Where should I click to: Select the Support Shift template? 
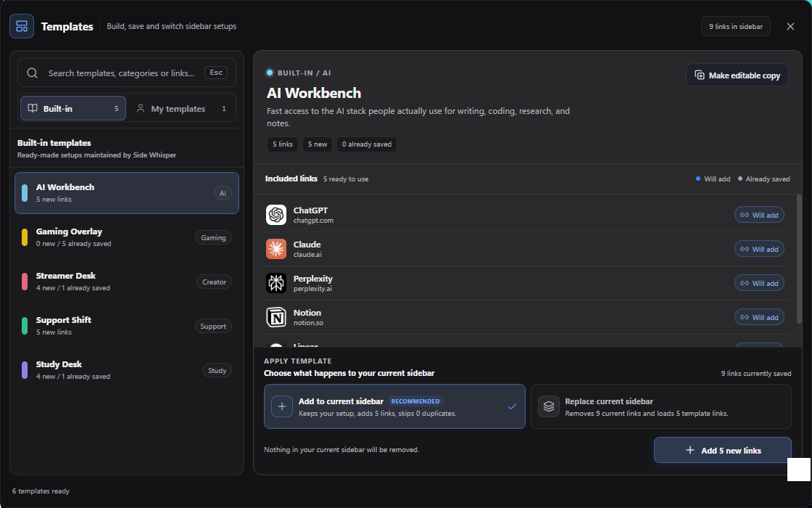(127, 326)
